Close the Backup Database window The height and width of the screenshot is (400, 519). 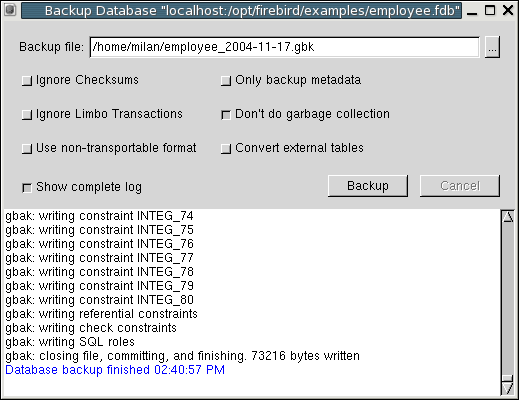click(508, 10)
